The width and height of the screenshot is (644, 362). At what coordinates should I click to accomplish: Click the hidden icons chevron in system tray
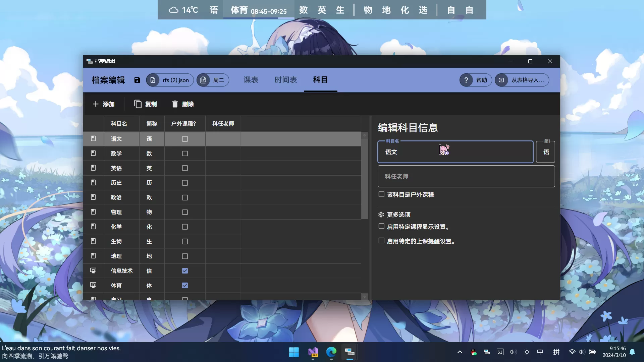coord(460,352)
